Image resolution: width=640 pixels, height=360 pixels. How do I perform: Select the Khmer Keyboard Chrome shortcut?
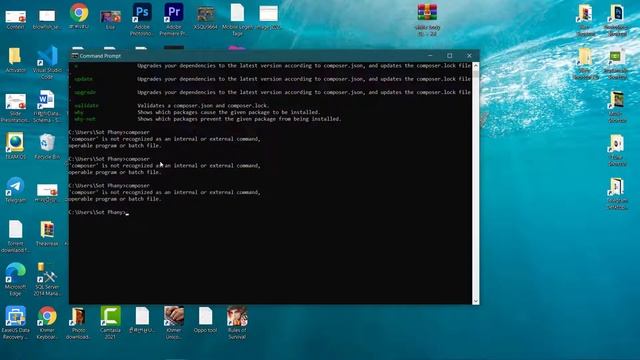[47, 323]
